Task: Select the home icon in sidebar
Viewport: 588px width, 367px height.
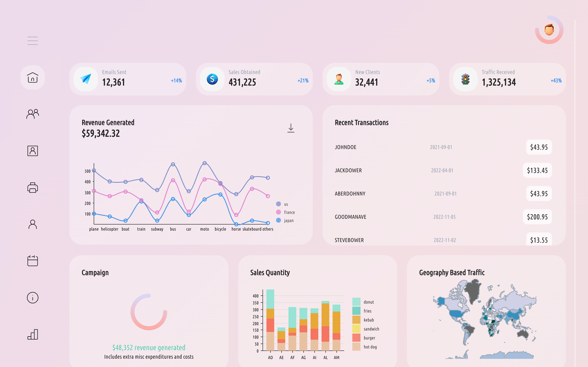Action: (32, 77)
